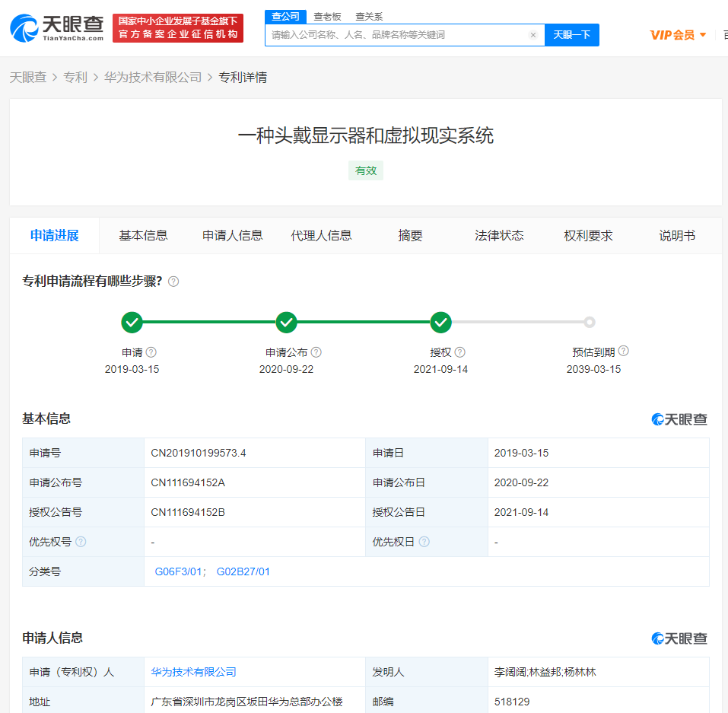Click help icon next to 申请公布 step
This screenshot has height=713, width=728.
pyautogui.click(x=316, y=352)
